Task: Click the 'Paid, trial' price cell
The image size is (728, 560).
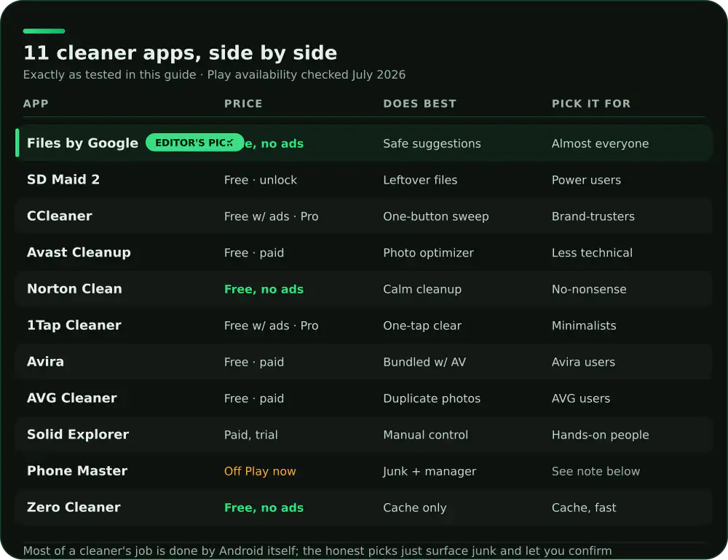Action: pyautogui.click(x=250, y=435)
